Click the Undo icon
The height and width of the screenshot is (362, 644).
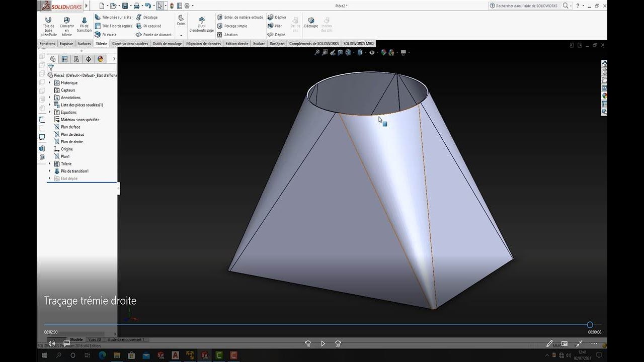click(148, 6)
